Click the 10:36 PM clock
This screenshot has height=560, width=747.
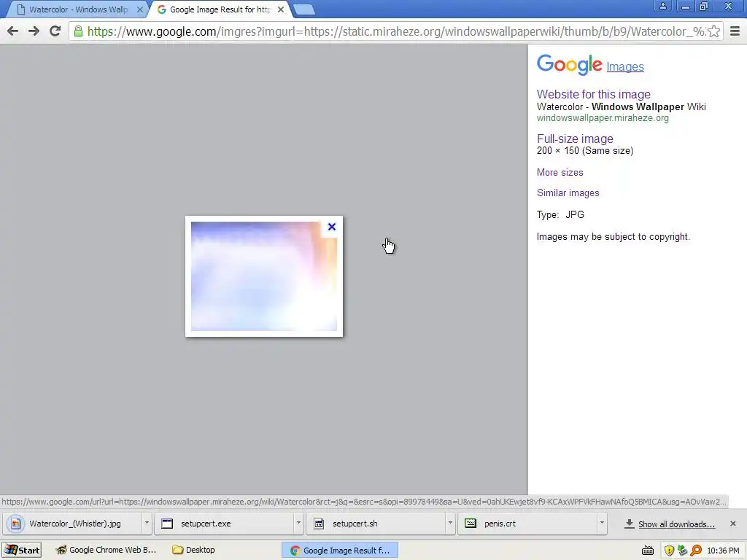pos(723,551)
